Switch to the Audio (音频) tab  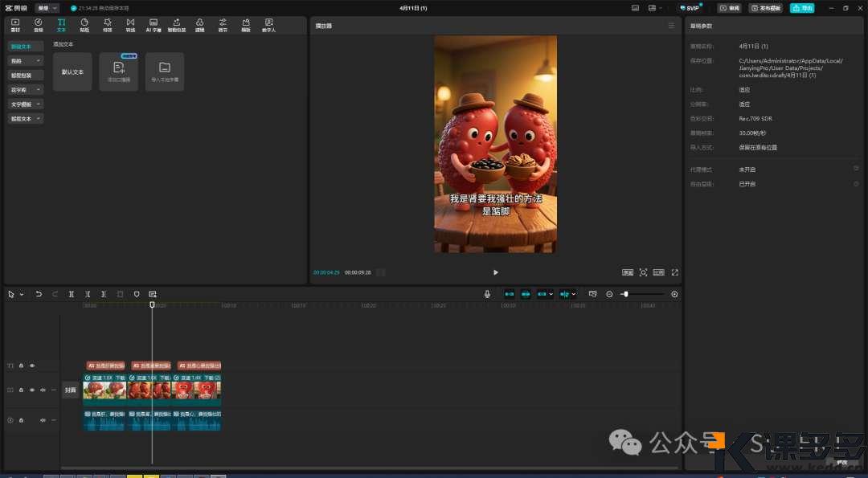pyautogui.click(x=38, y=25)
